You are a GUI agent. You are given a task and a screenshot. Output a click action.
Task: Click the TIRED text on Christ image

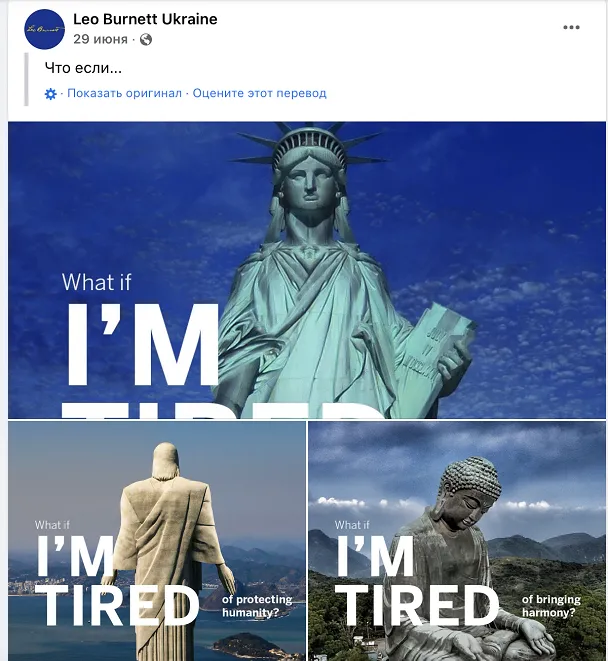click(x=117, y=606)
